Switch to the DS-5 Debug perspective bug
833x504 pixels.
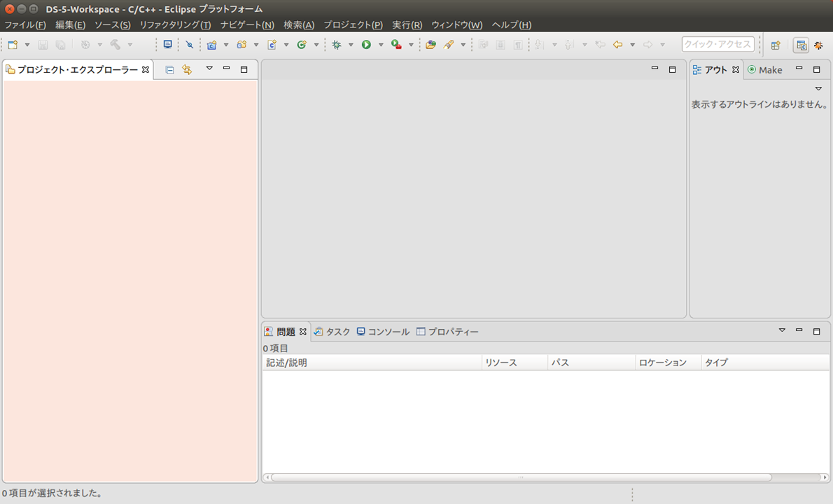[x=819, y=45]
